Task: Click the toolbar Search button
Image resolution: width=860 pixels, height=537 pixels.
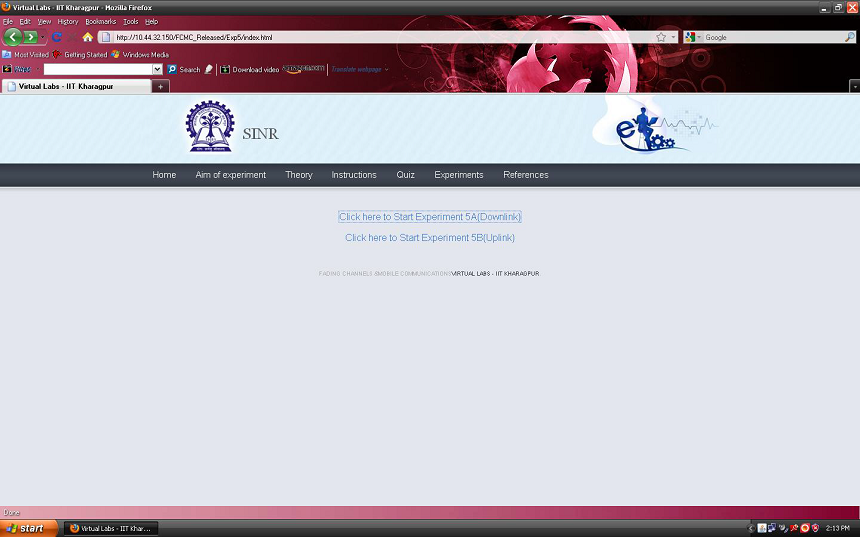Action: (184, 70)
